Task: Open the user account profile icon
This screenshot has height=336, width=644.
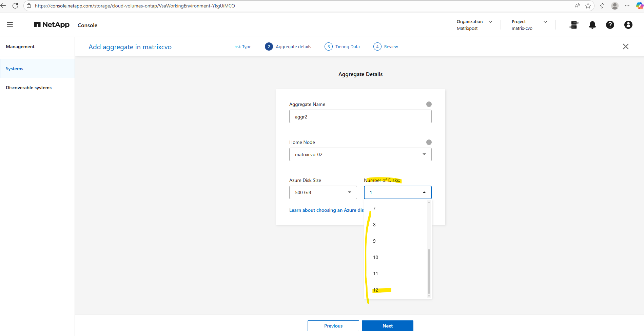Action: (x=628, y=25)
